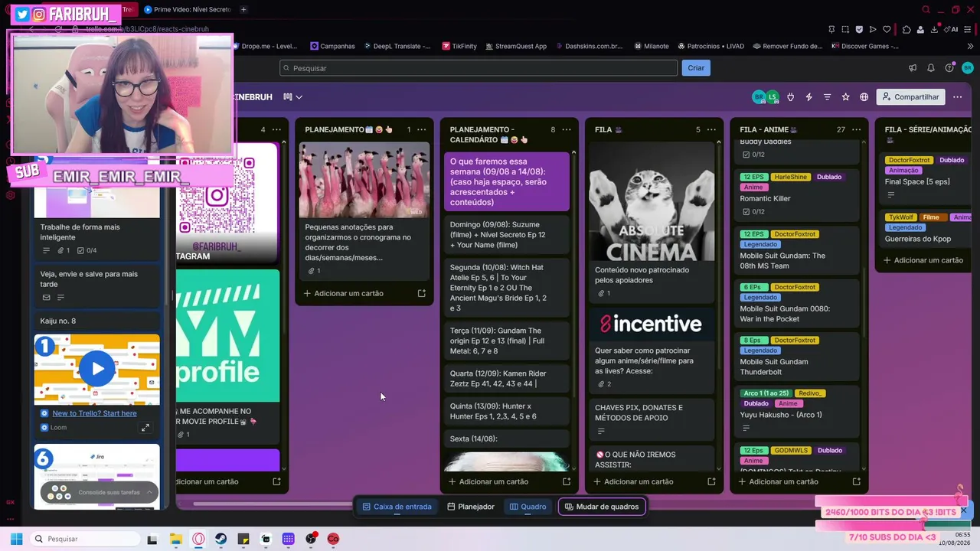The height and width of the screenshot is (551, 980).
Task: Open Trello help question icon
Action: point(949,68)
